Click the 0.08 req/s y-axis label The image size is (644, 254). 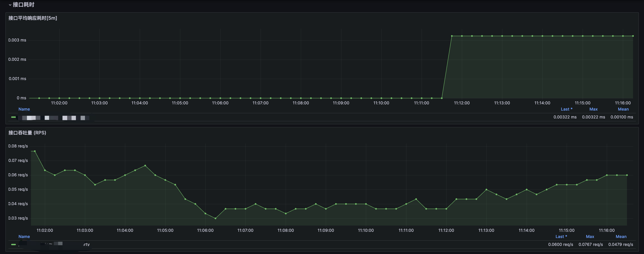18,146
